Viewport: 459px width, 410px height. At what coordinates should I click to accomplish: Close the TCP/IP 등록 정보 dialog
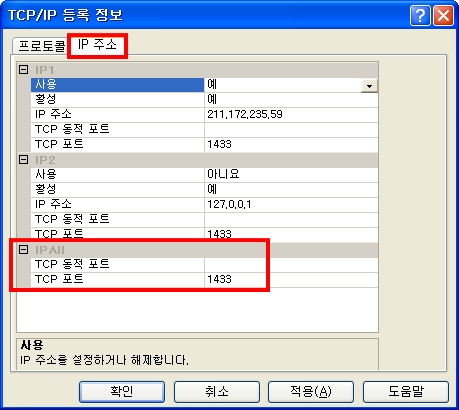coord(443,15)
